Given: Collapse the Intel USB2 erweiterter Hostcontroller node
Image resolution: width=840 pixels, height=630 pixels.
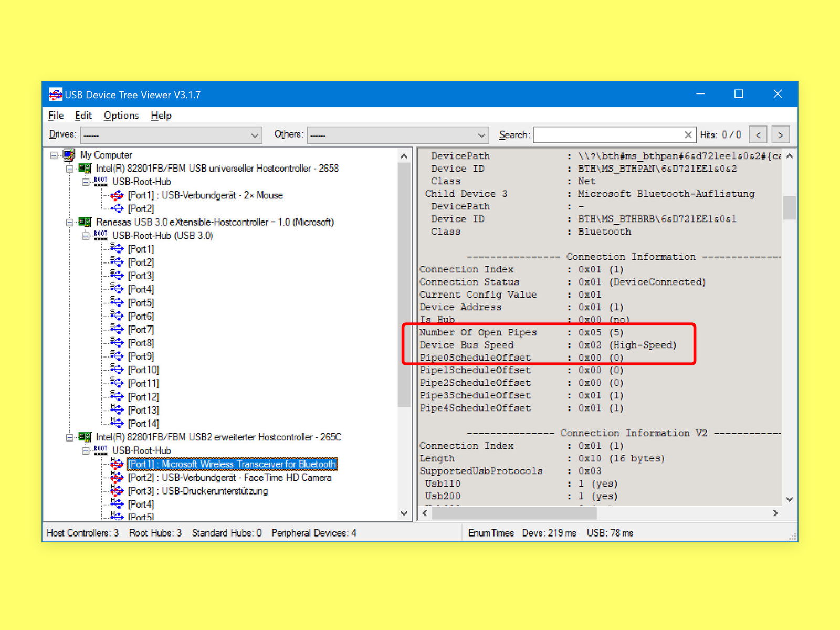Looking at the screenshot, I should 69,437.
